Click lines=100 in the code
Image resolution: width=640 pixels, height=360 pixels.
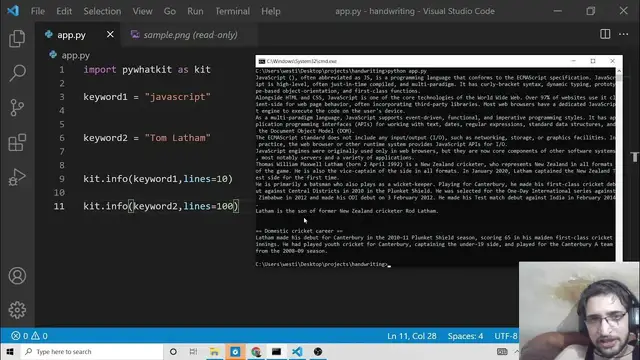208,206
